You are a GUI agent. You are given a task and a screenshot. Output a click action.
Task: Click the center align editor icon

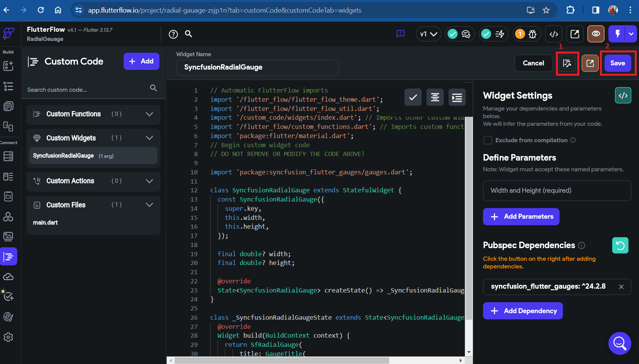click(435, 97)
